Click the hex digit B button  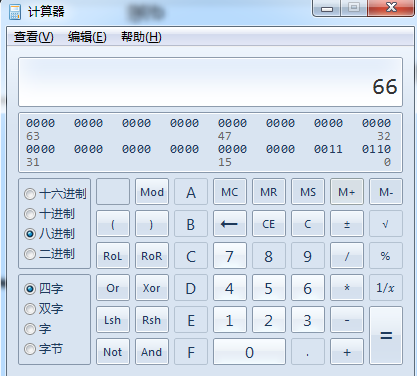191,224
